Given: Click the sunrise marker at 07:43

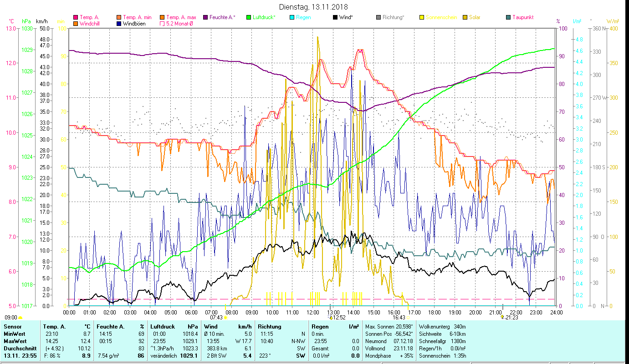Looking at the screenshot, I should tap(225, 318).
